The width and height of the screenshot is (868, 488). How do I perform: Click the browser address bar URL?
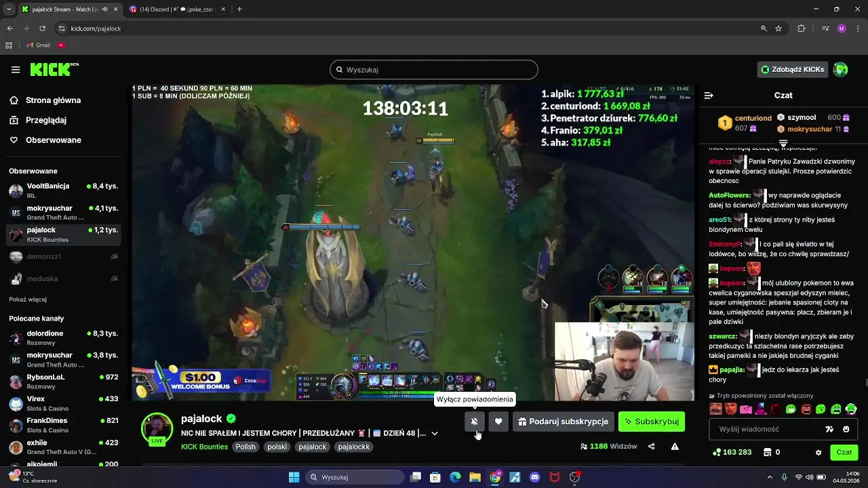96,28
